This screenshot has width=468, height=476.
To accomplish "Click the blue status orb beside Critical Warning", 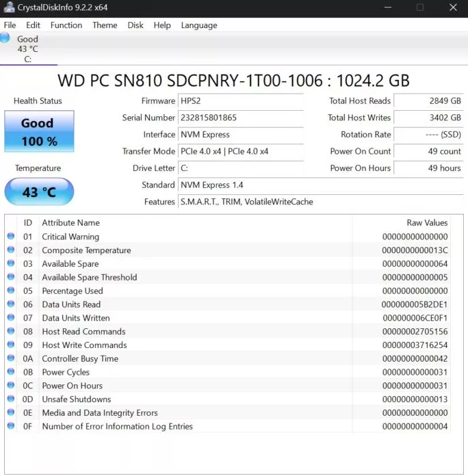I will coord(11,237).
